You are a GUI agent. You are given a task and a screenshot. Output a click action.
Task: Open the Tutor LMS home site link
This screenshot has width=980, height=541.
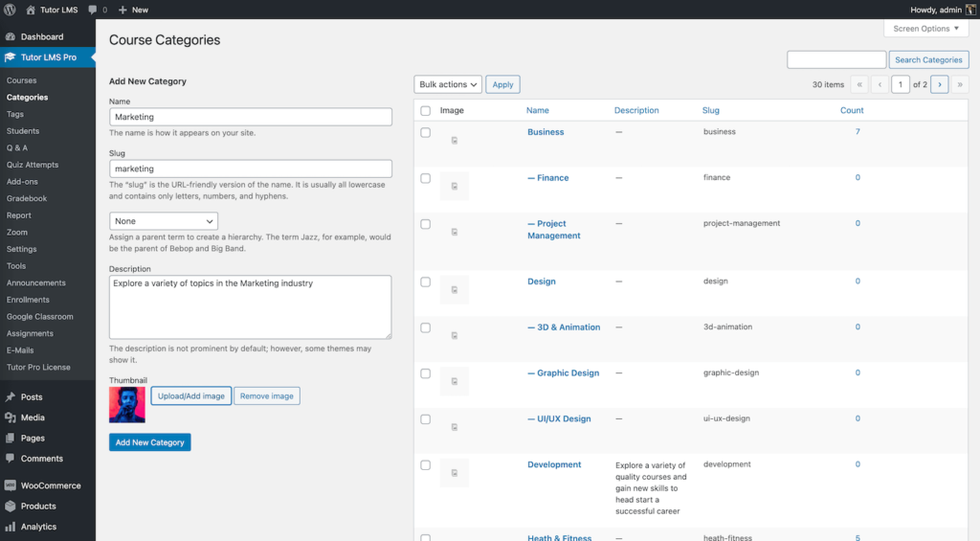[52, 10]
